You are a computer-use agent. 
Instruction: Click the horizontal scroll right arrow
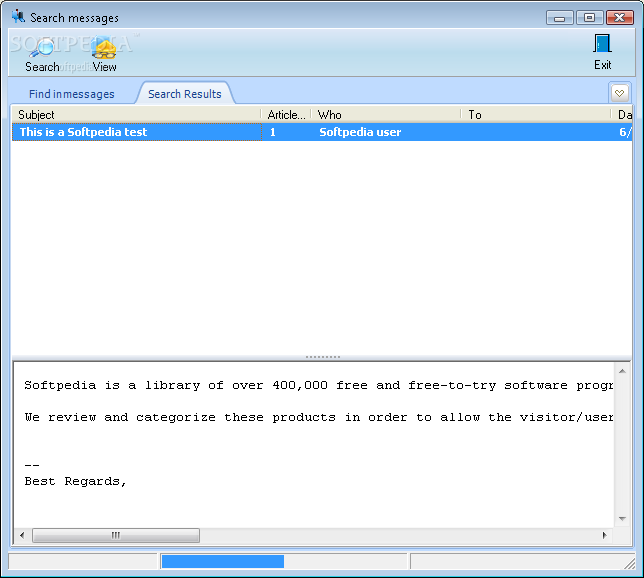(605, 535)
